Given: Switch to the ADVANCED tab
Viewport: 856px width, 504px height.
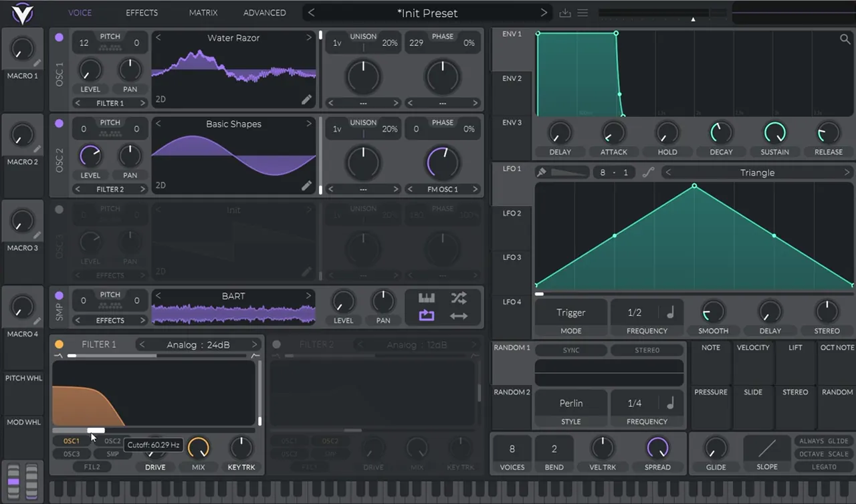Looking at the screenshot, I should click(x=264, y=13).
